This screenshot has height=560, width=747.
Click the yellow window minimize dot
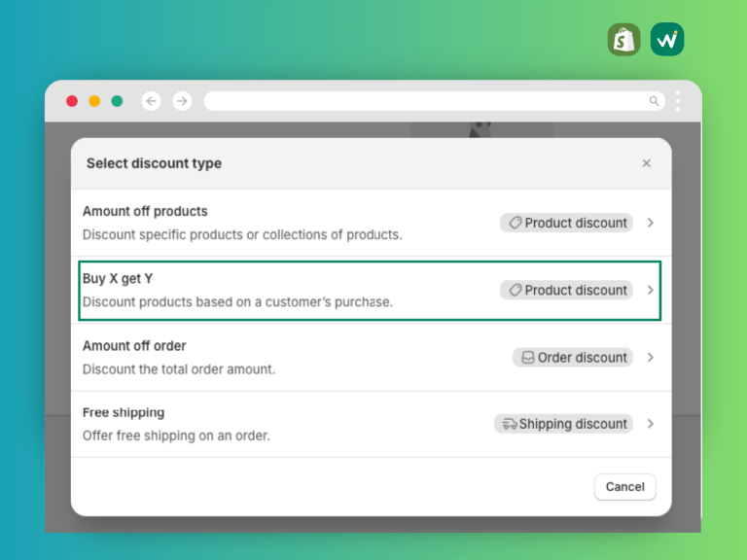tap(94, 101)
